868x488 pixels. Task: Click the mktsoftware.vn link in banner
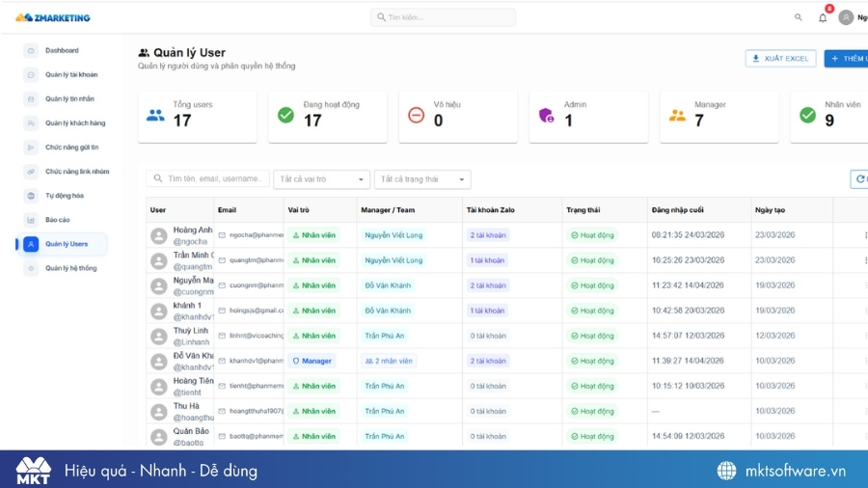tap(796, 471)
